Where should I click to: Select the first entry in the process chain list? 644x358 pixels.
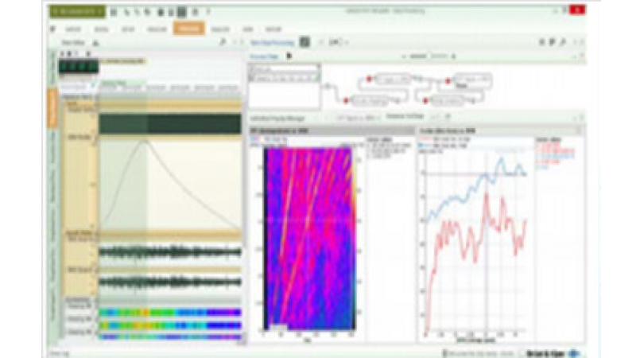282,71
